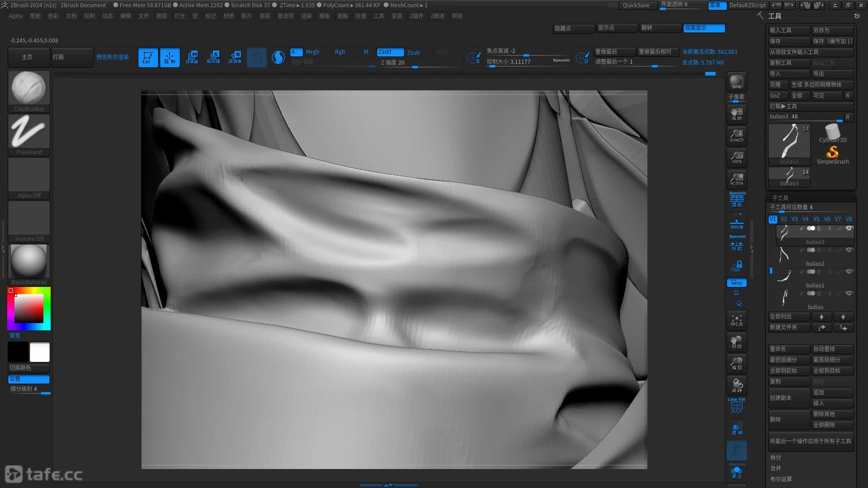Click the Scroll (滚动) hand icon
This screenshot has width=868, height=488.
[736, 114]
